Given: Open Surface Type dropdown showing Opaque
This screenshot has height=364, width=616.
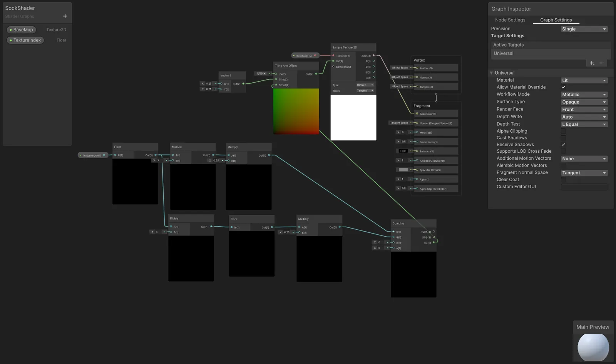Looking at the screenshot, I should [584, 102].
